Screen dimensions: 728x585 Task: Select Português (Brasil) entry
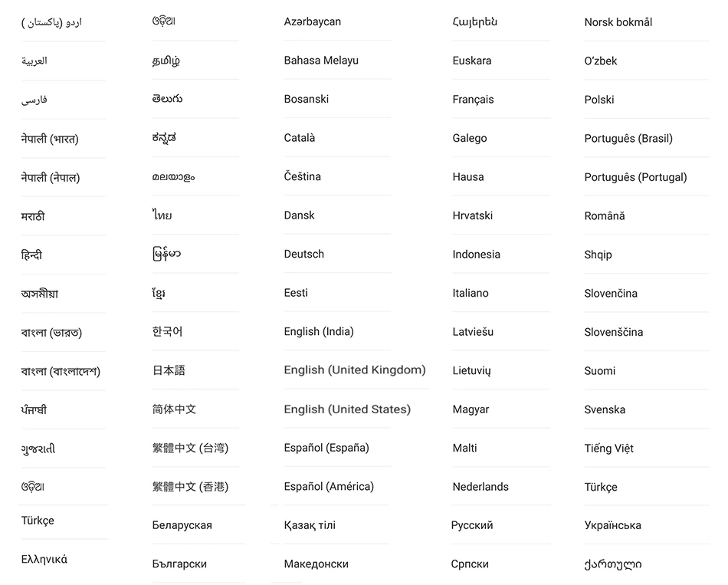[x=628, y=139]
